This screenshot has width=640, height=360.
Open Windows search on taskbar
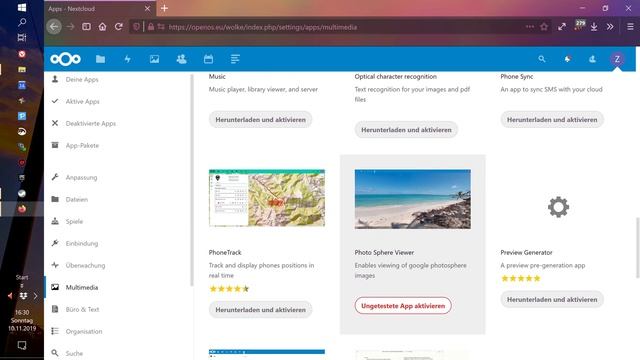pyautogui.click(x=22, y=22)
